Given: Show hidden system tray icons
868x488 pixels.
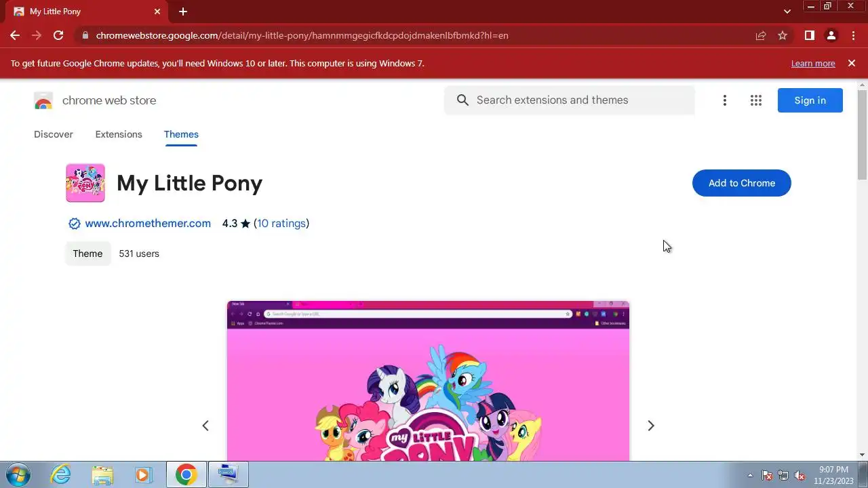Looking at the screenshot, I should 750,475.
